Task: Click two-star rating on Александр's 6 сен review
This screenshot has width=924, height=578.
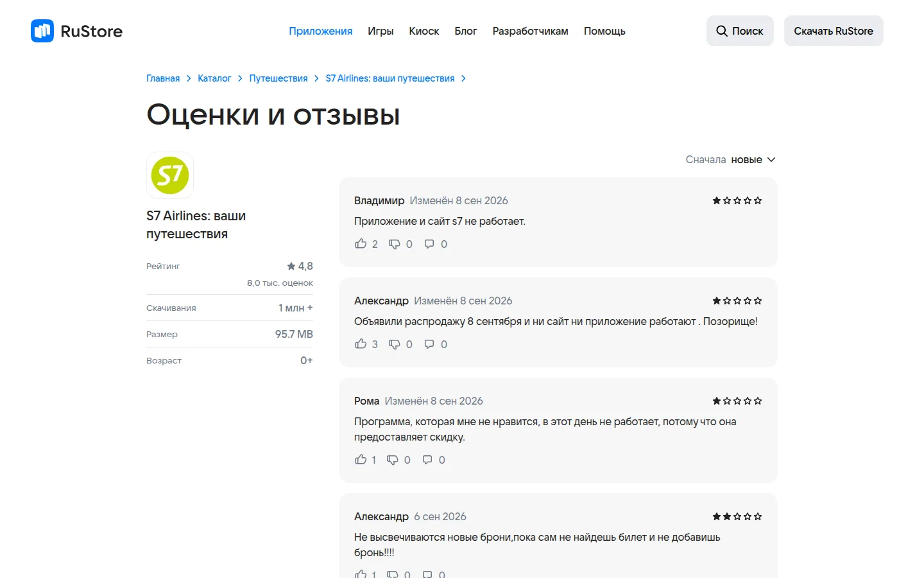Action: click(x=737, y=516)
